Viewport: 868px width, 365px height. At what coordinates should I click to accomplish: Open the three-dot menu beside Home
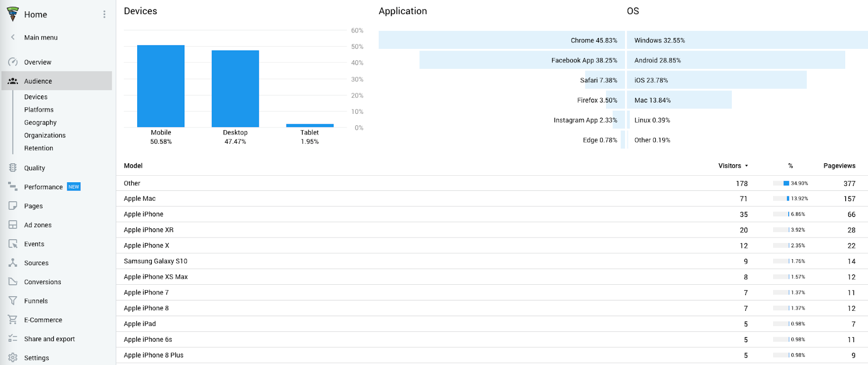pyautogui.click(x=104, y=15)
